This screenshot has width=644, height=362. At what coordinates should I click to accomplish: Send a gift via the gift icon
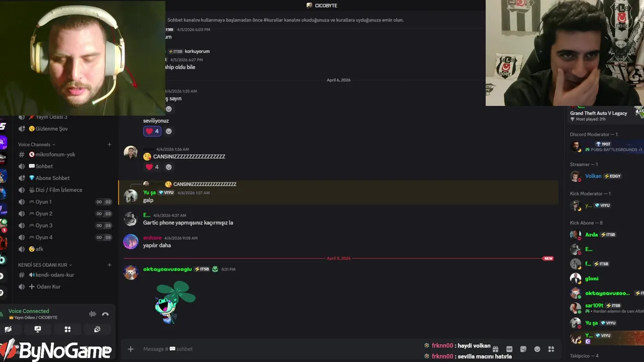click(495, 349)
